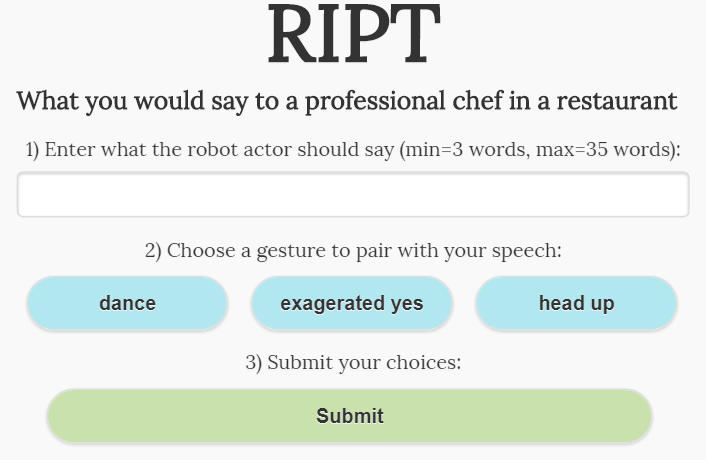Click the step 3 submit label
706x460 pixels.
(x=353, y=362)
